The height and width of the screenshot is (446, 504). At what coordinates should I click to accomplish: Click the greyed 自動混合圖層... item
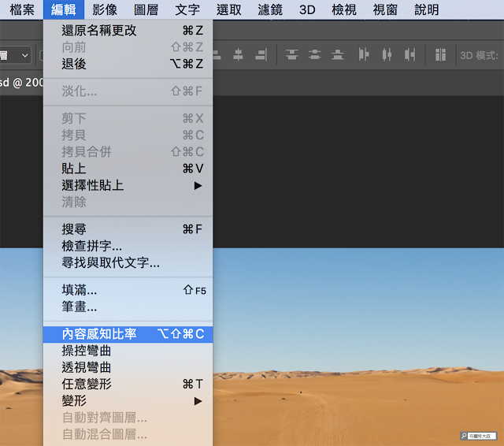(x=128, y=435)
